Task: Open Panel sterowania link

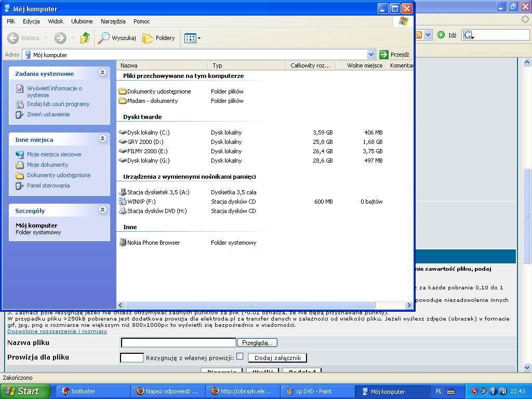Action: pos(48,185)
